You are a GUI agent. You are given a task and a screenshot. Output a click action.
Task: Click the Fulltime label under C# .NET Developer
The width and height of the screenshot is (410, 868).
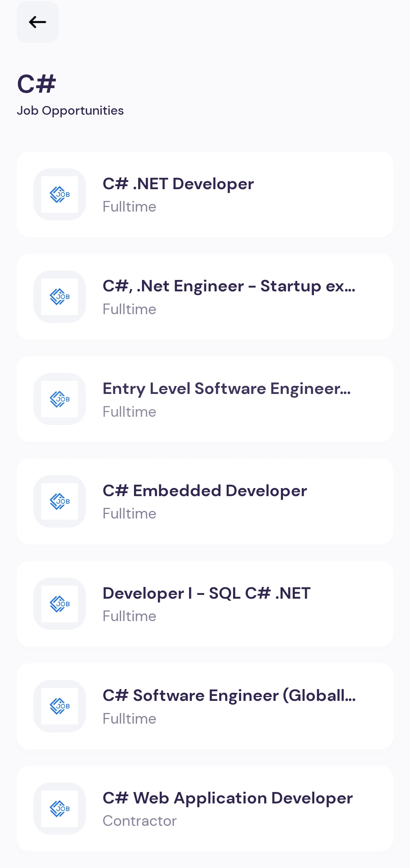point(129,206)
